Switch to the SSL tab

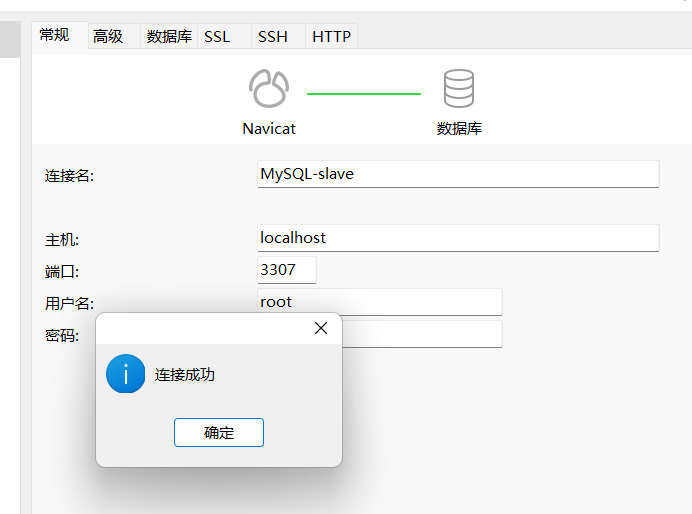(x=224, y=36)
